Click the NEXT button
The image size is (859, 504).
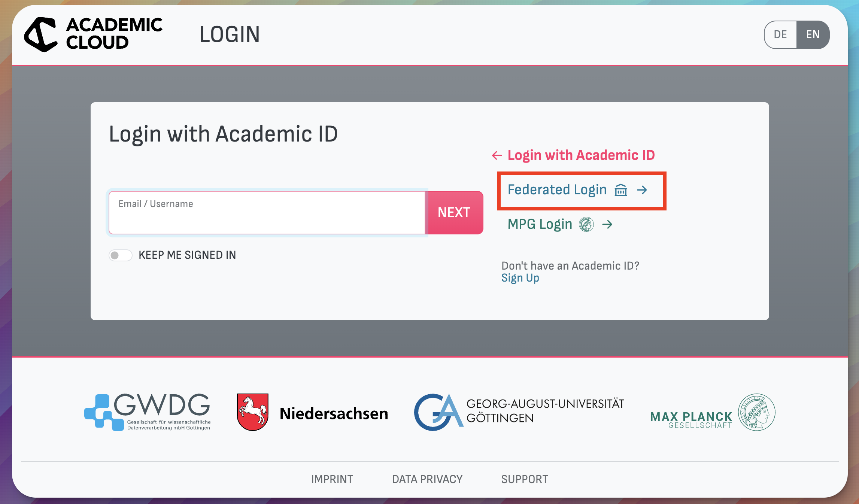click(454, 212)
